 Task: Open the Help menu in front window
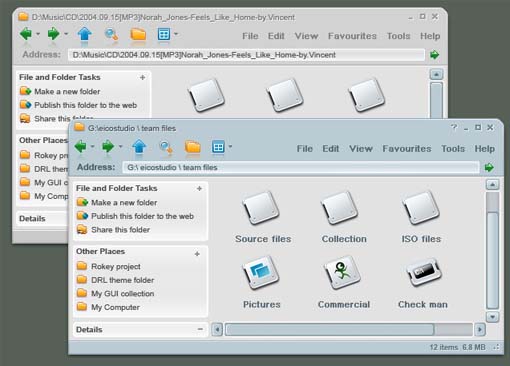coord(485,149)
